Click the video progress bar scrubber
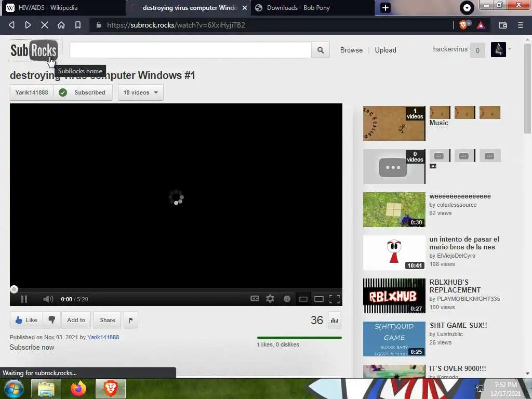The width and height of the screenshot is (532, 399). pyautogui.click(x=14, y=289)
